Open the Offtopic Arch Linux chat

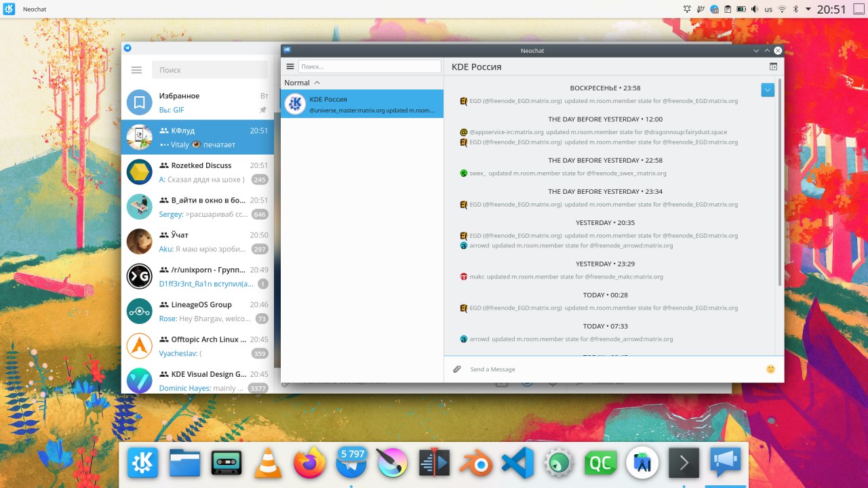[197, 346]
